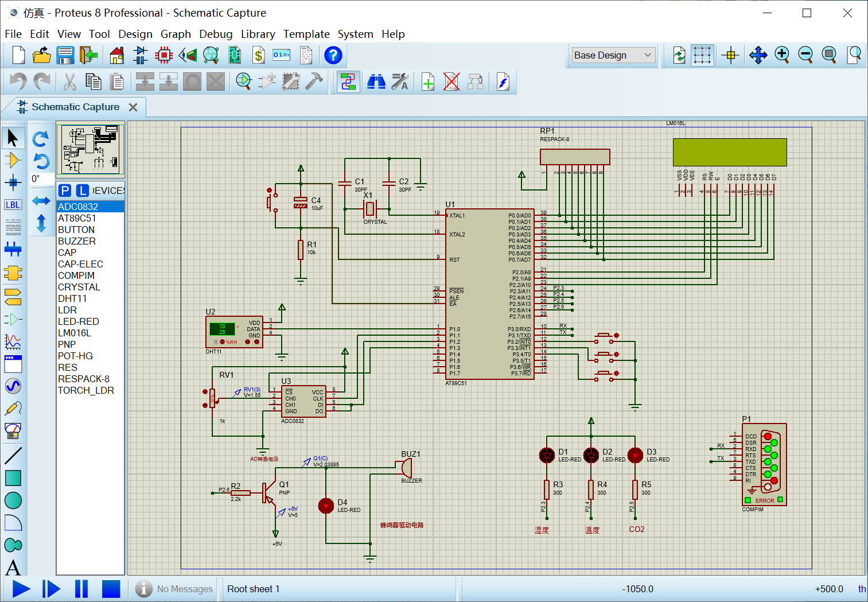Click the L library manager button

[x=83, y=191]
